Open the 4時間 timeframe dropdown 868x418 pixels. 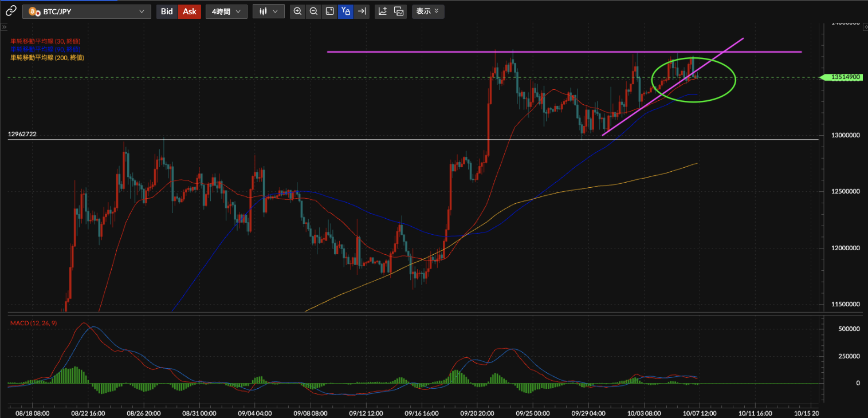point(226,11)
